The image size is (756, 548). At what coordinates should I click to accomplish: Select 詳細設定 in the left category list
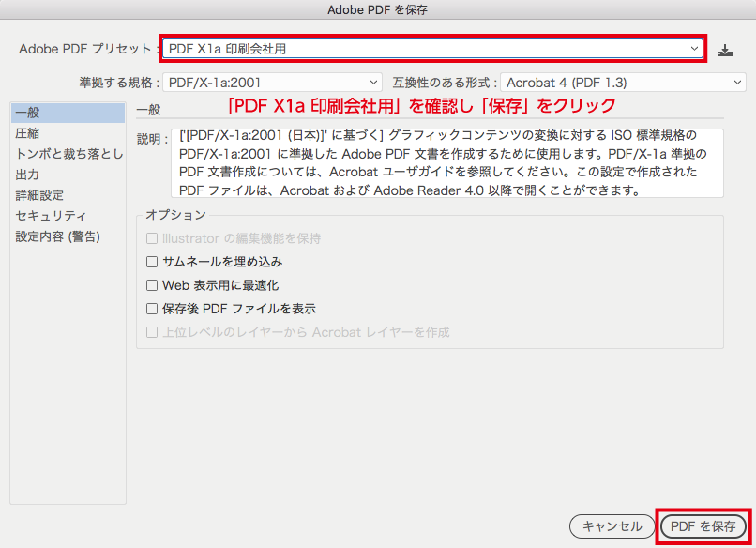68,195
